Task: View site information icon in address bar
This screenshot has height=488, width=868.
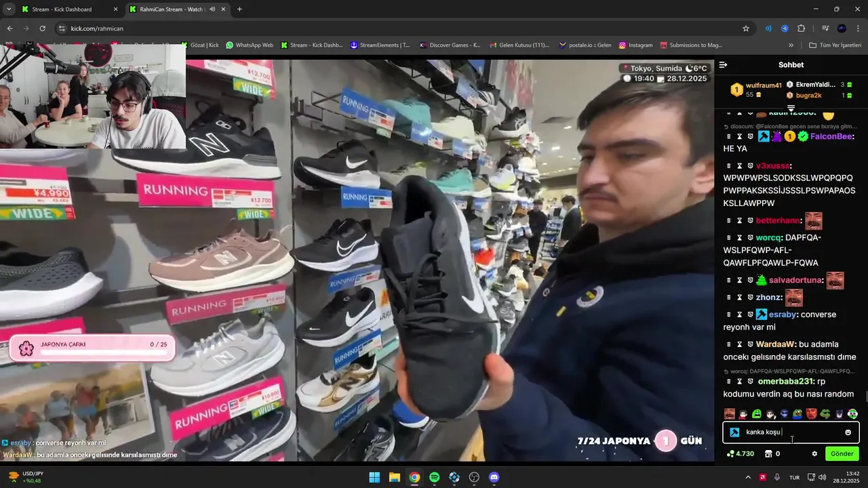Action: tap(62, 28)
